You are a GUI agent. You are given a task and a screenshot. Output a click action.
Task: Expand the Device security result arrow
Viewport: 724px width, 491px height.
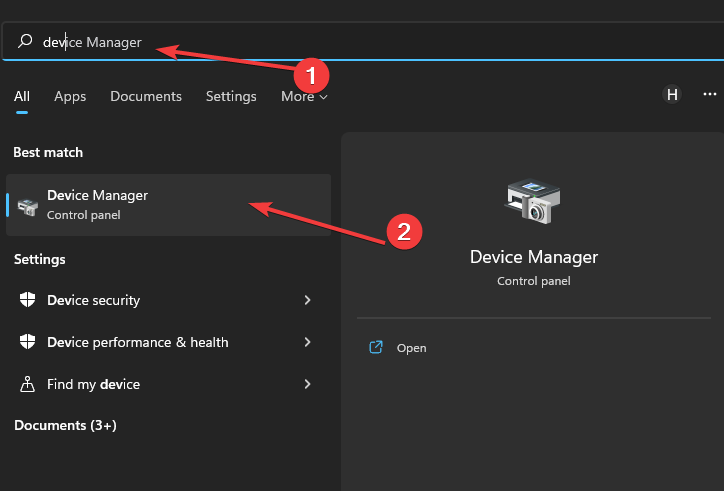307,300
